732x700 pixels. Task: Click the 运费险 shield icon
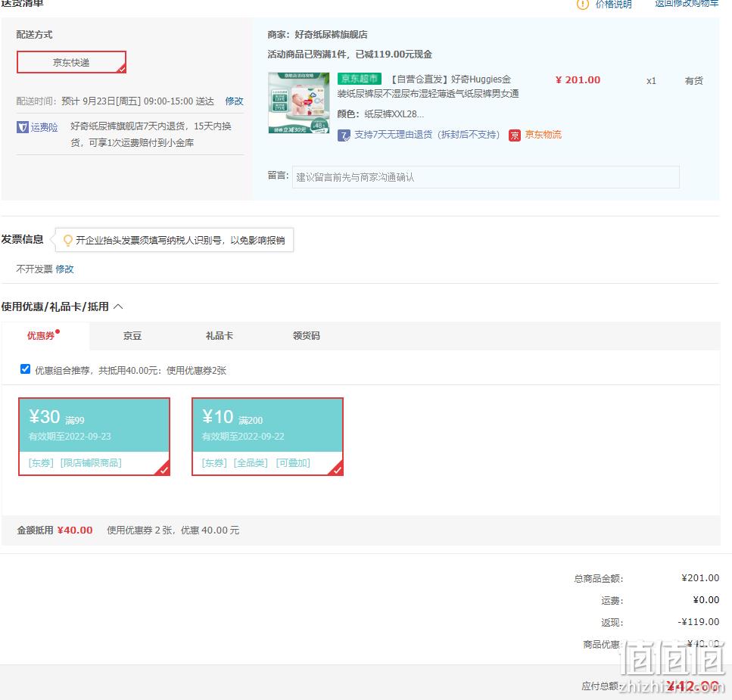click(x=23, y=127)
